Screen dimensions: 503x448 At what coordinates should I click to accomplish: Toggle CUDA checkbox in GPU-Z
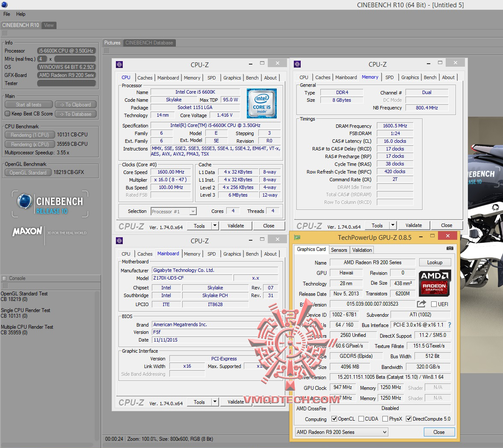point(361,419)
